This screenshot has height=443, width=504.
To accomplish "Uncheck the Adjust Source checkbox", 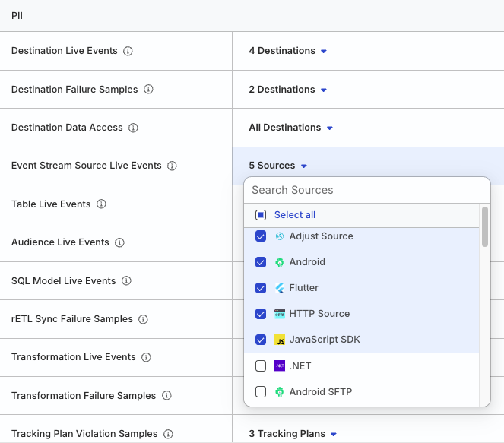I will tap(261, 236).
